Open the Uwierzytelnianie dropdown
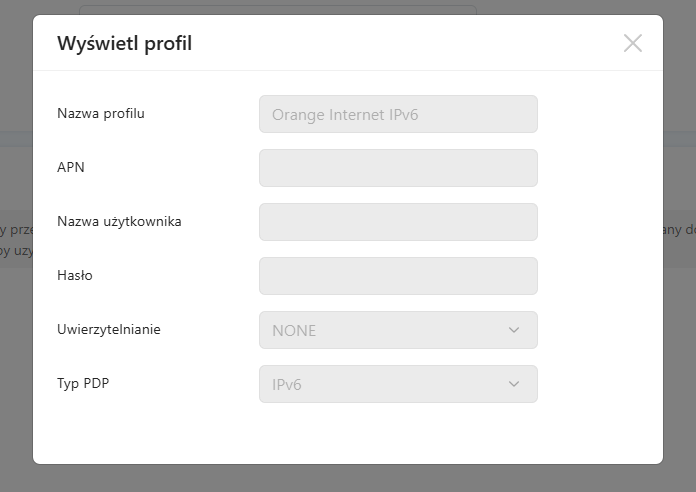Screen dimensions: 696x492 [398, 330]
